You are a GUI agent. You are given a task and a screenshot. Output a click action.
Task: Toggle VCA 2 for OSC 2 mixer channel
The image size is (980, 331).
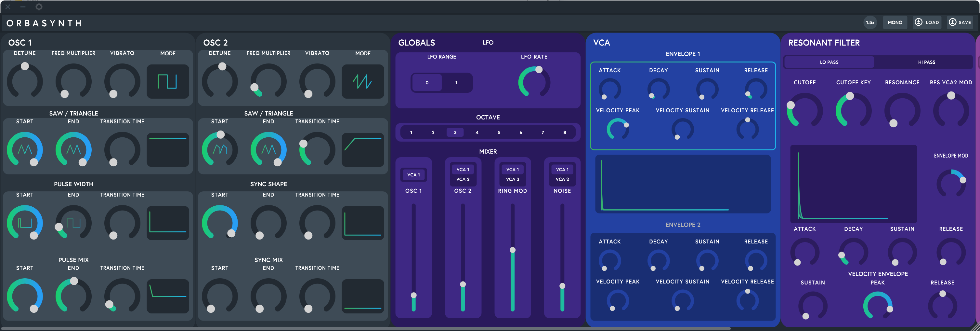[x=463, y=179]
